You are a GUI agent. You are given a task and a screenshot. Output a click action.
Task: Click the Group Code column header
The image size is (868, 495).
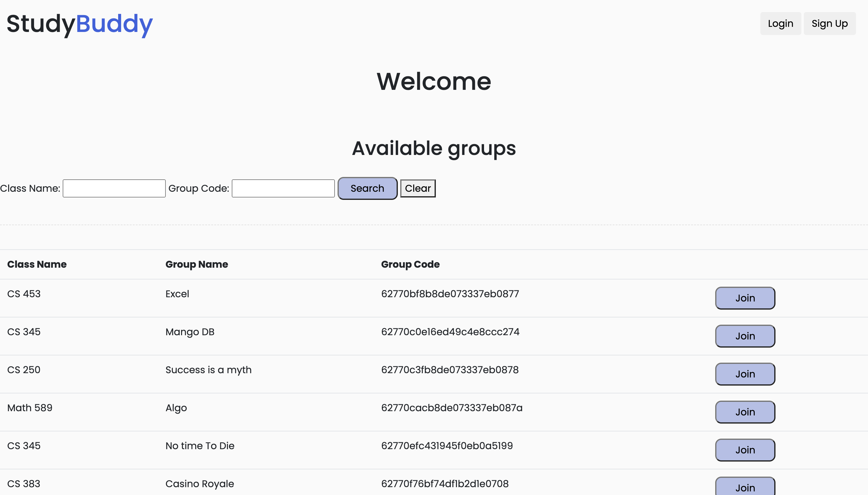click(410, 264)
